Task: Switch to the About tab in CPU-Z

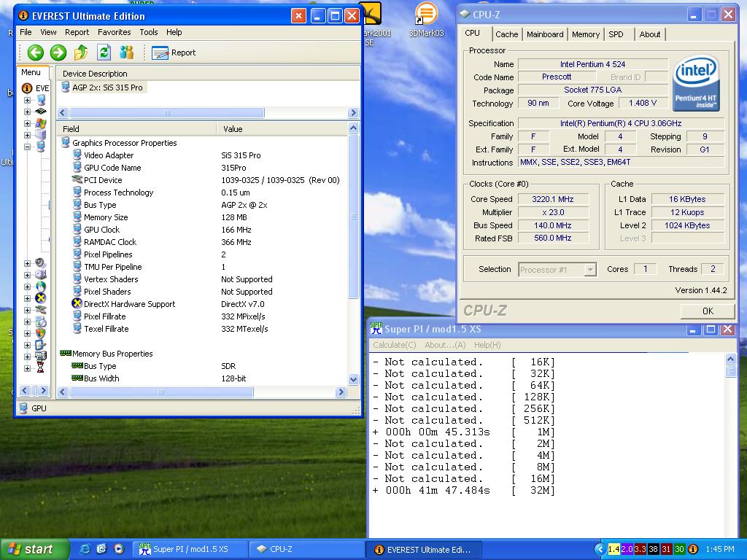Action: [650, 34]
